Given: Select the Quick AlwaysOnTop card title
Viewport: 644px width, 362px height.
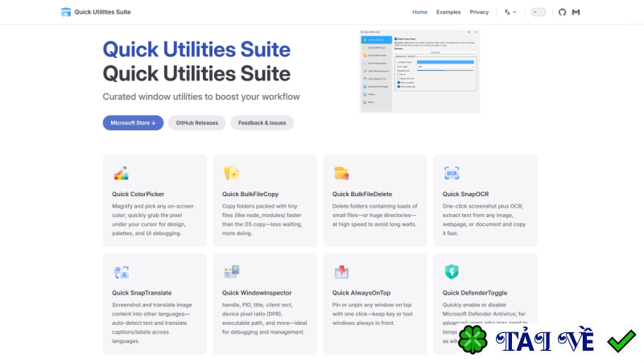Looking at the screenshot, I should (361, 293).
